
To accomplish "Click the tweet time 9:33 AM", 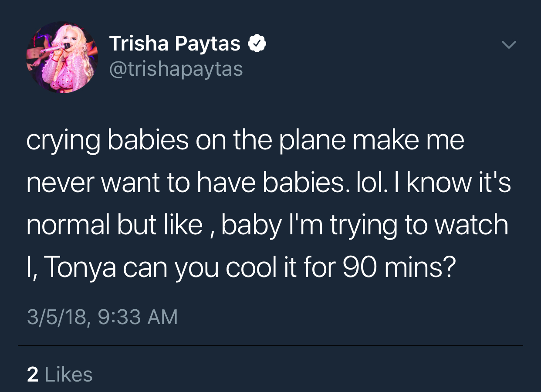I will 137,317.
